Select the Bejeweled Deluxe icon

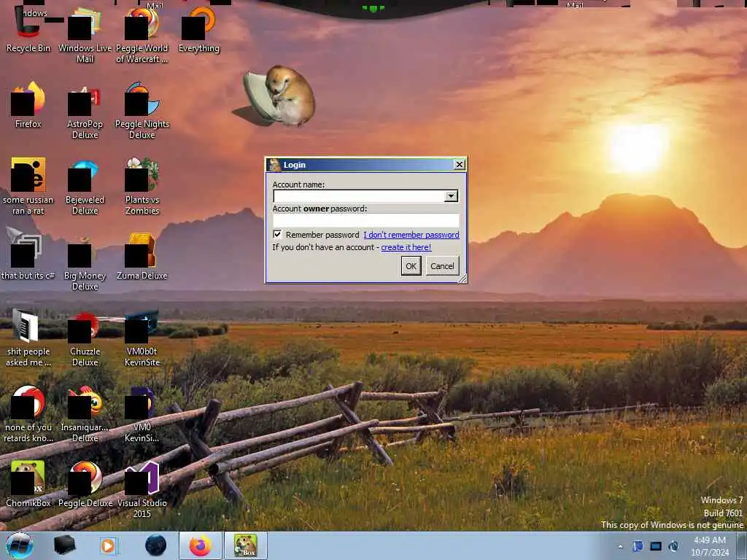point(85,186)
